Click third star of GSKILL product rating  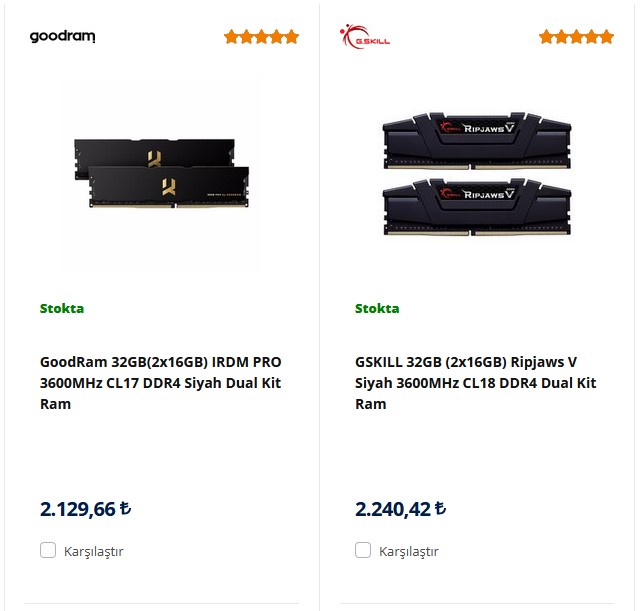[577, 37]
